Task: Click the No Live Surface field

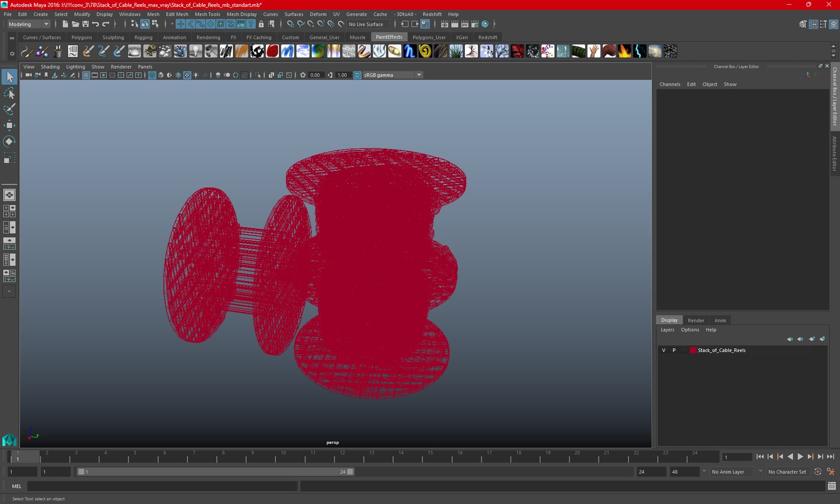Action: click(x=368, y=24)
